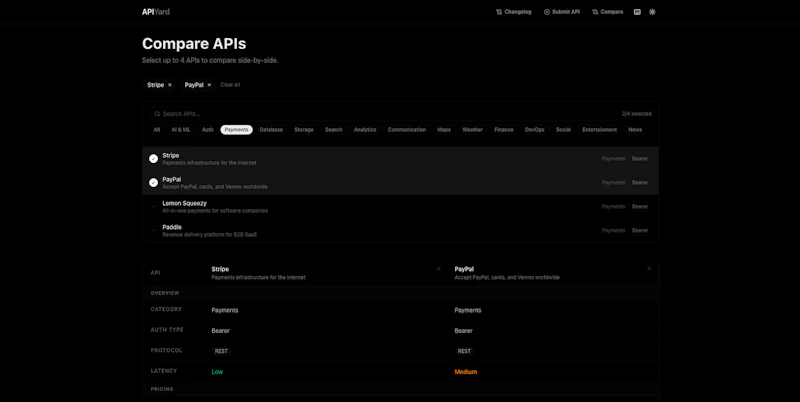Viewport: 800px width, 402px height.
Task: Click the CATEGORY row label
Action: pyautogui.click(x=166, y=309)
